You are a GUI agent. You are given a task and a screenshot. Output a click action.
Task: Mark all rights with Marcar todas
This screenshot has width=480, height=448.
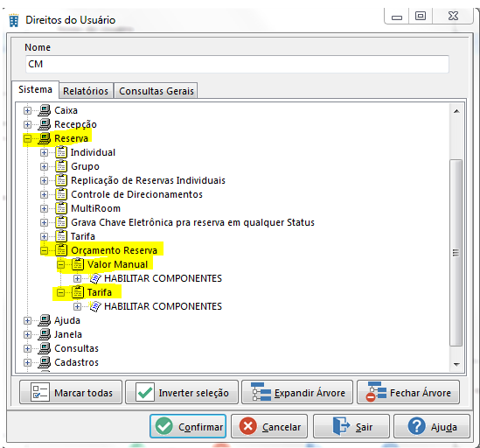(x=71, y=393)
